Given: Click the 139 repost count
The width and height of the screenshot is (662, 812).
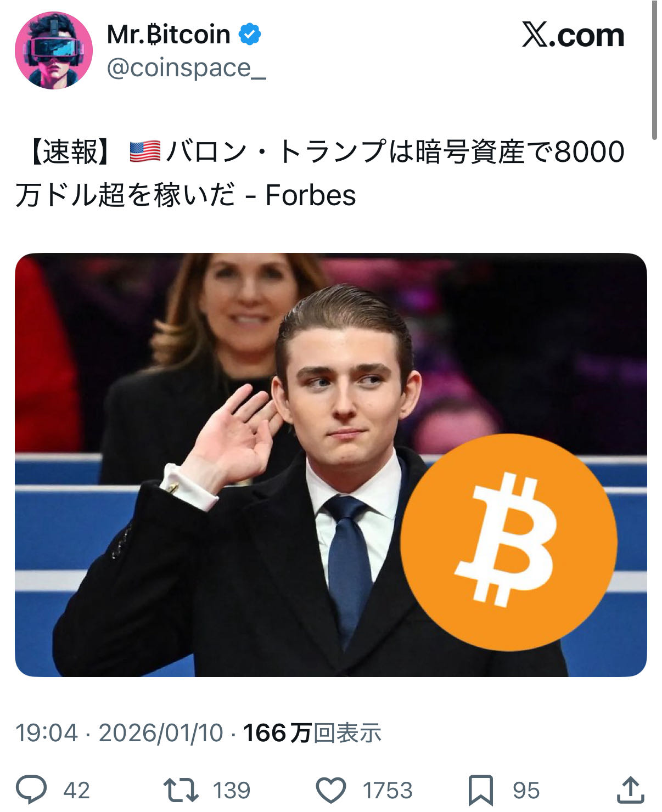Looking at the screenshot, I should click(x=232, y=791).
